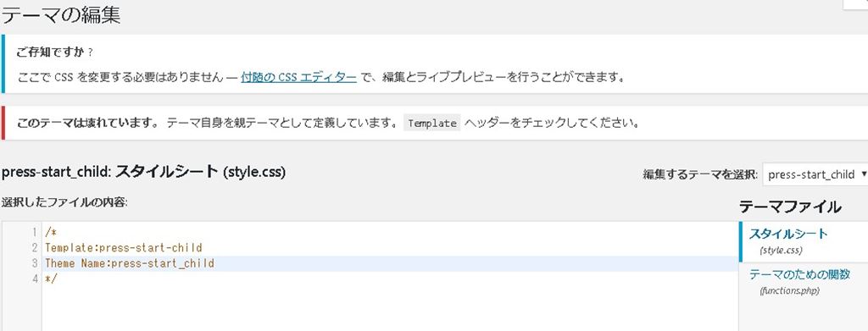
Task: Click the Template code tag in error notice
Action: 431,123
